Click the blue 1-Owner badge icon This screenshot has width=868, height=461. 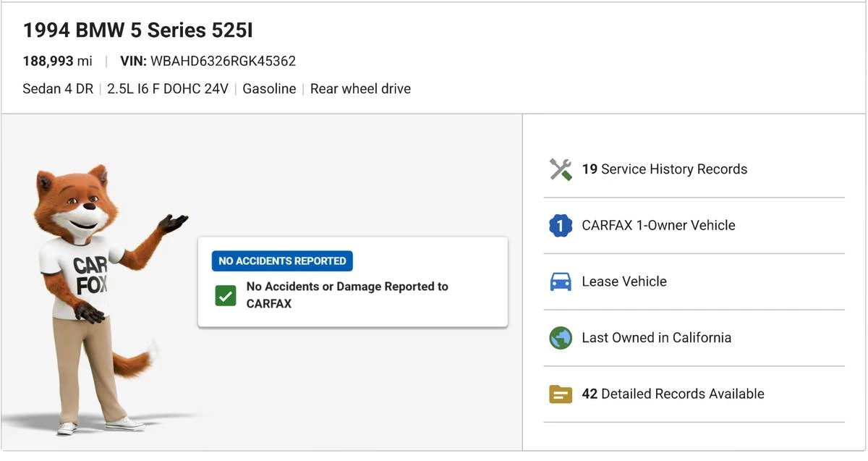click(561, 226)
